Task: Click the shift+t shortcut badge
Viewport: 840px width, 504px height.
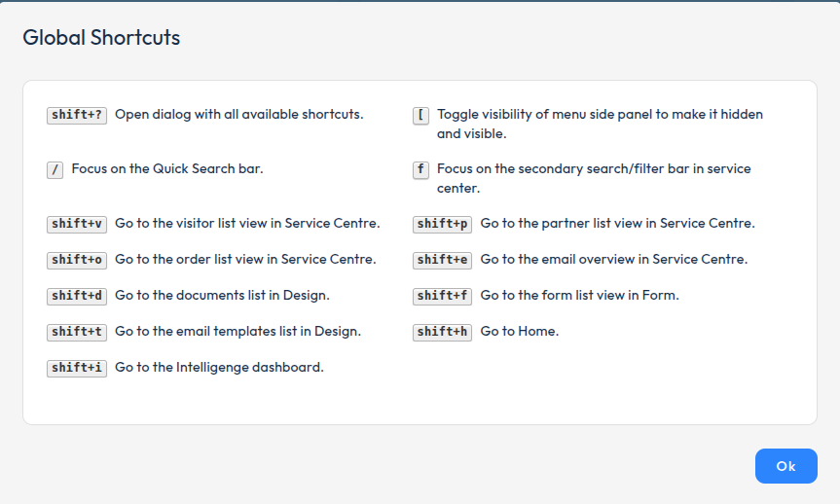Action: point(77,332)
